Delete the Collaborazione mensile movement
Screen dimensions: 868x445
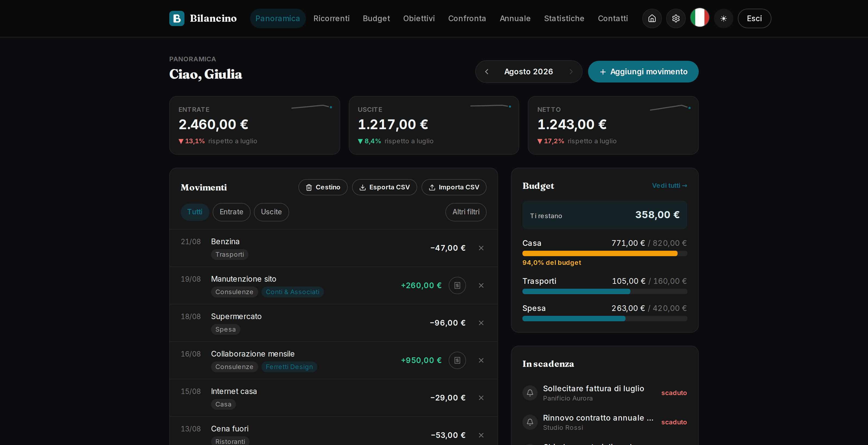(x=481, y=360)
